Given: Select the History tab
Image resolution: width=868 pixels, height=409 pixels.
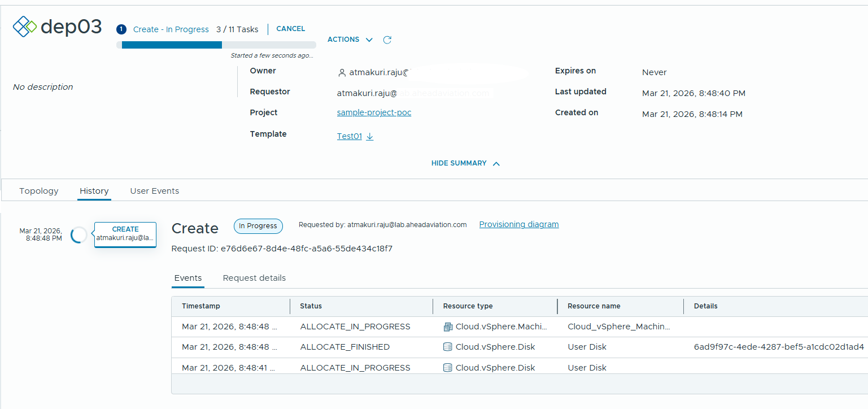Looking at the screenshot, I should point(94,191).
